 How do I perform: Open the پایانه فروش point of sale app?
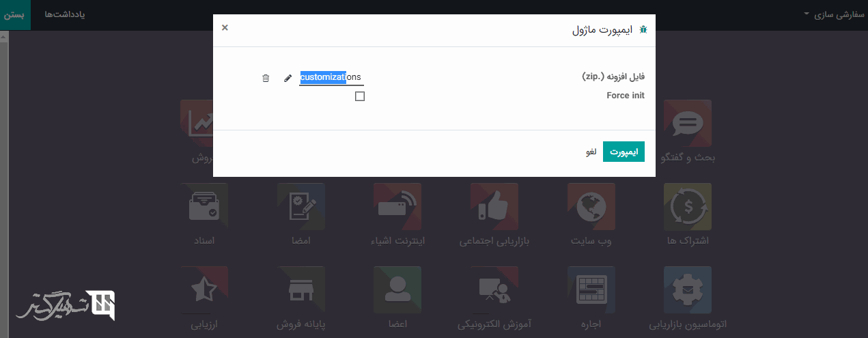[301, 290]
